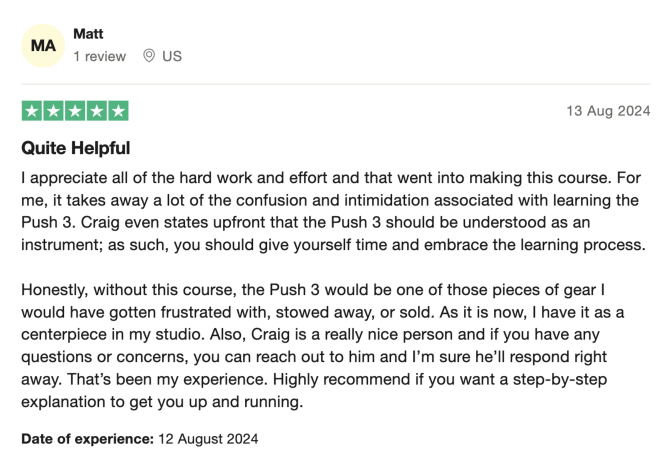Image resolution: width=672 pixels, height=462 pixels.
Task: Click the 'Date of experience:' bold label
Action: click(x=87, y=439)
